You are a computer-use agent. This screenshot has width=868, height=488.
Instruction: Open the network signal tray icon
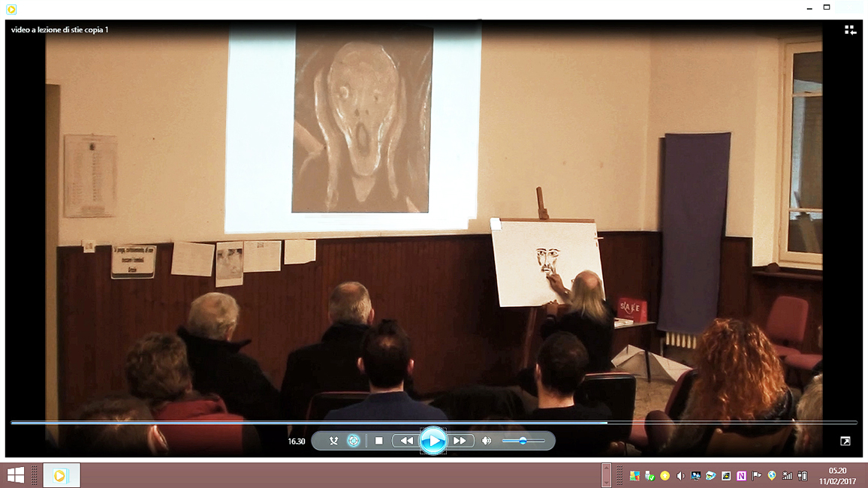point(787,476)
